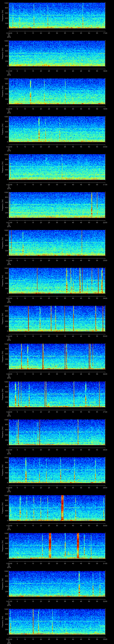The height and width of the screenshot is (644, 114).
Task: Click the red line at 56s in 9:26:00 spectrogram
Action: tap(99, 394)
